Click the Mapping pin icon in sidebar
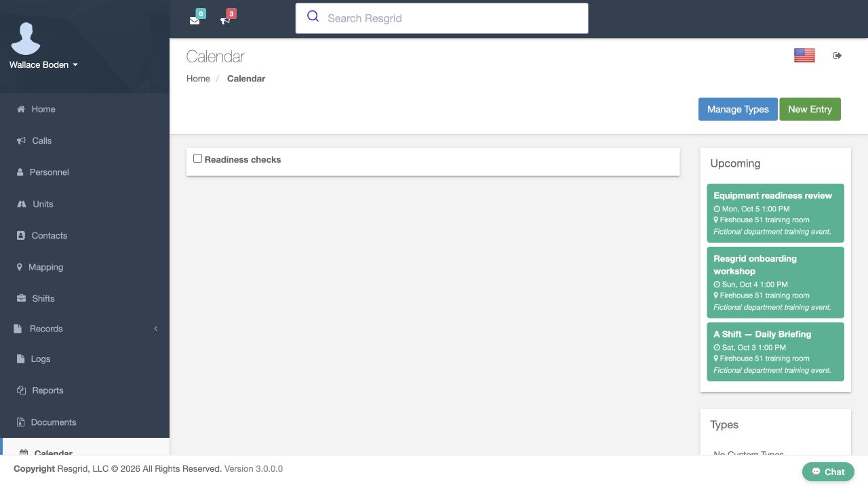 coord(19,267)
